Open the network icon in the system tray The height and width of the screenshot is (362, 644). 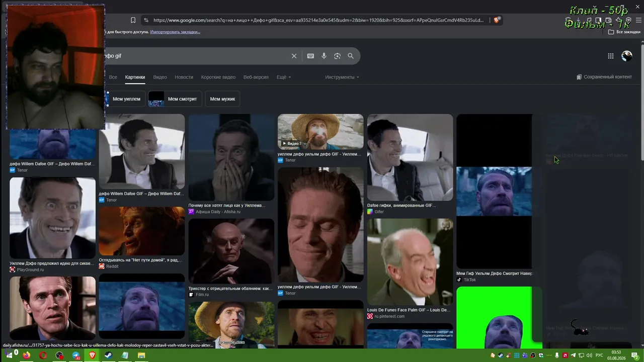click(581, 355)
